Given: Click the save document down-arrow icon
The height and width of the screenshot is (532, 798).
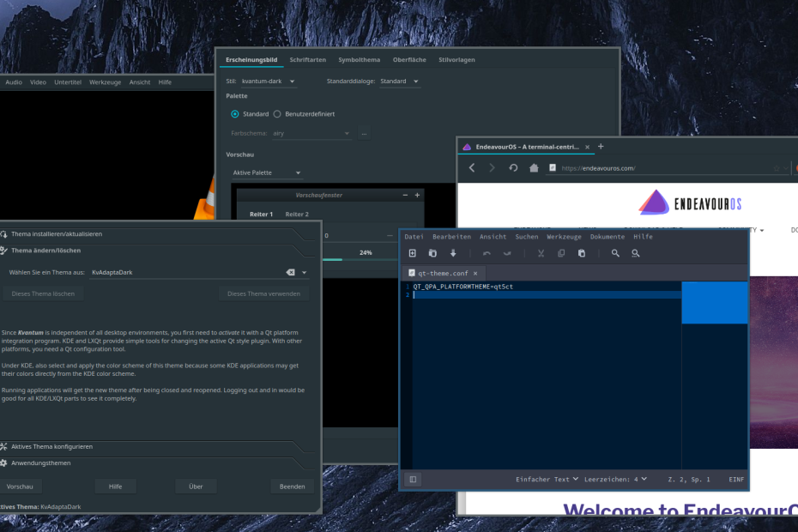Looking at the screenshot, I should click(453, 253).
